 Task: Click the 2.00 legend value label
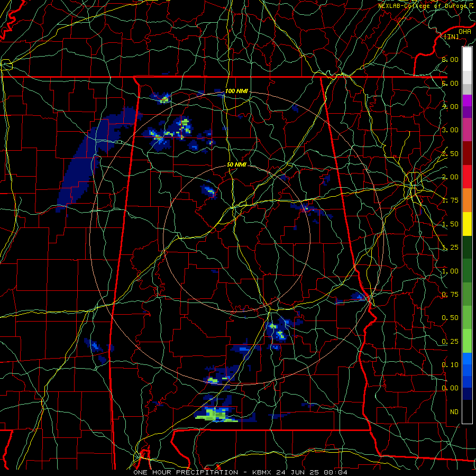[450, 177]
